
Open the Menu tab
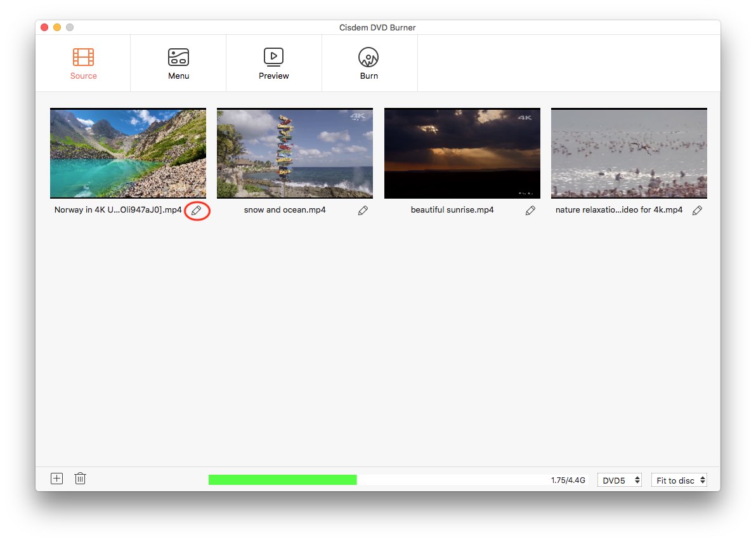click(x=178, y=63)
